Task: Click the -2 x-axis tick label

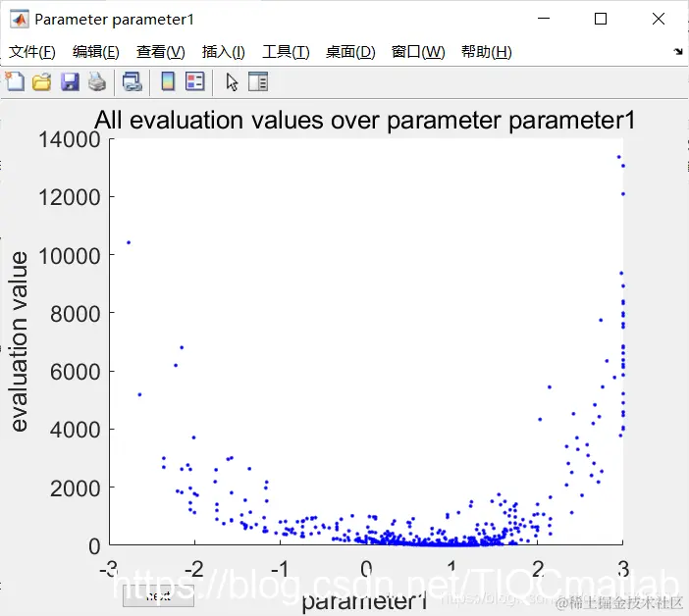Action: click(194, 569)
